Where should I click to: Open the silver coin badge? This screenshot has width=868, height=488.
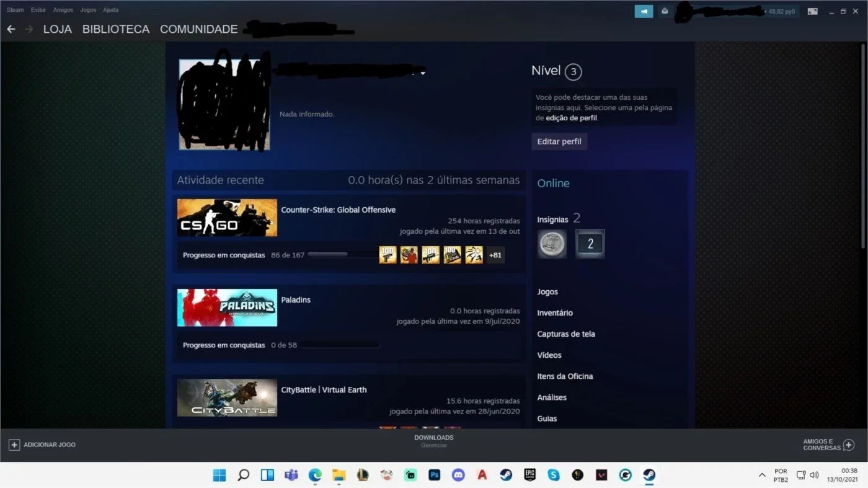coord(552,244)
